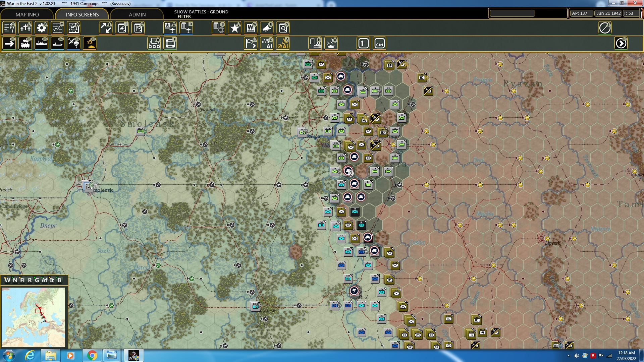
Task: Click the T: 53 turn counter
Action: pyautogui.click(x=631, y=13)
